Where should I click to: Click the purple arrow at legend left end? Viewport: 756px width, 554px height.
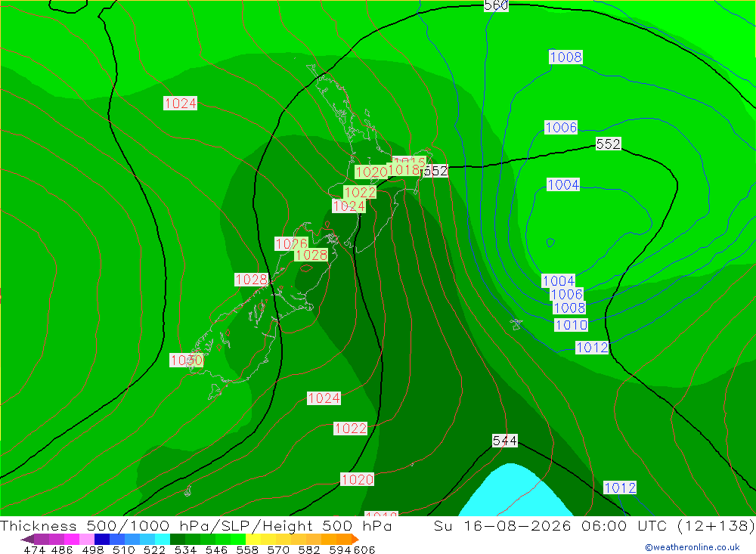(x=27, y=539)
